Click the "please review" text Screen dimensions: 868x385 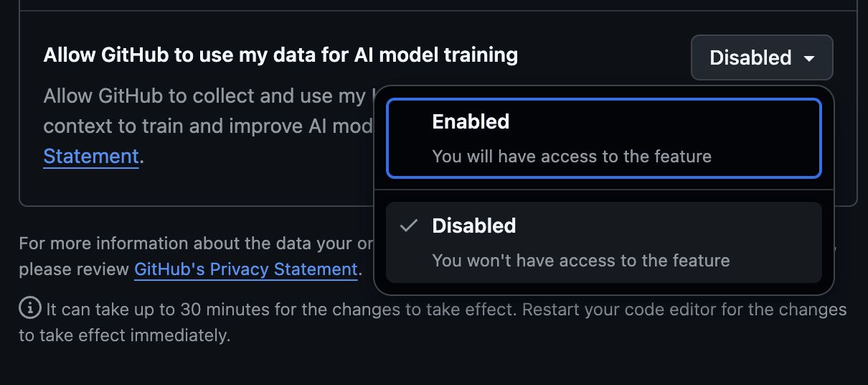point(75,269)
